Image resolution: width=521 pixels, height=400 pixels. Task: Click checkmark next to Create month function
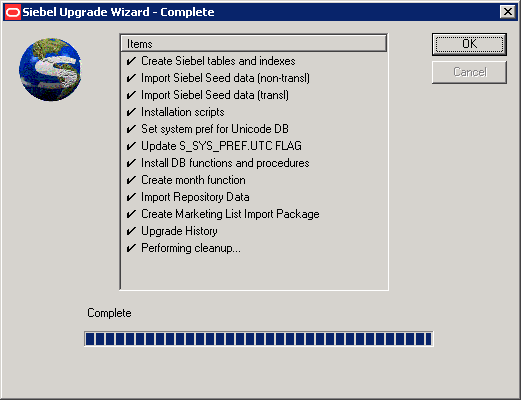click(131, 180)
